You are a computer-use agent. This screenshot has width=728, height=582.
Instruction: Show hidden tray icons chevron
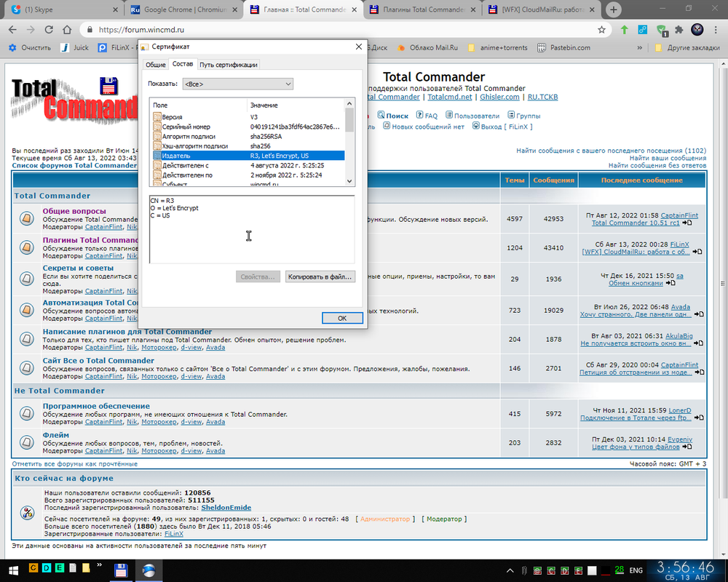point(510,570)
